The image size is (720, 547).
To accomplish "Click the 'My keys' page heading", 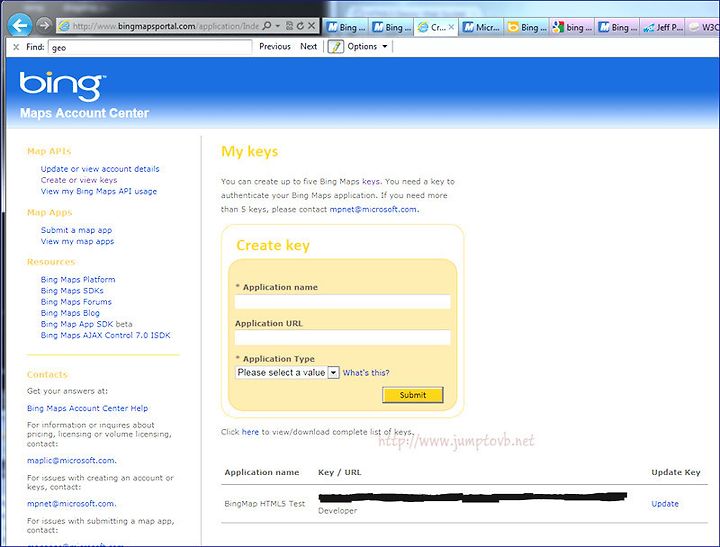I will [250, 152].
